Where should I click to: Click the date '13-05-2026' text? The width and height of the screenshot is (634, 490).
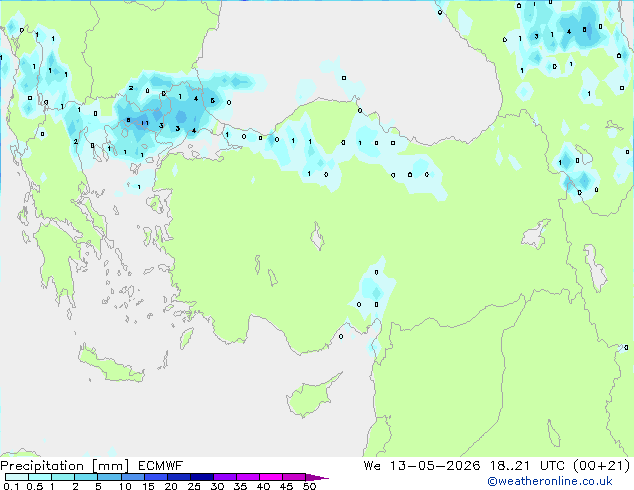point(435,466)
